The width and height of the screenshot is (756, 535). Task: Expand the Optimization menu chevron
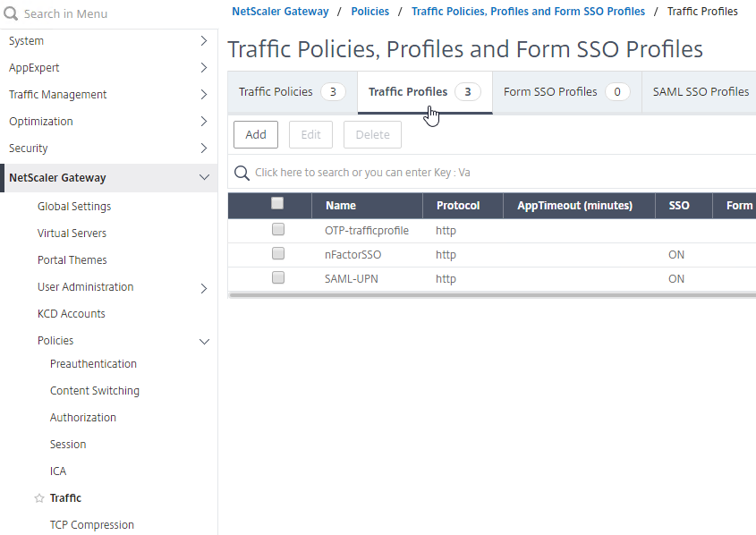pos(204,122)
